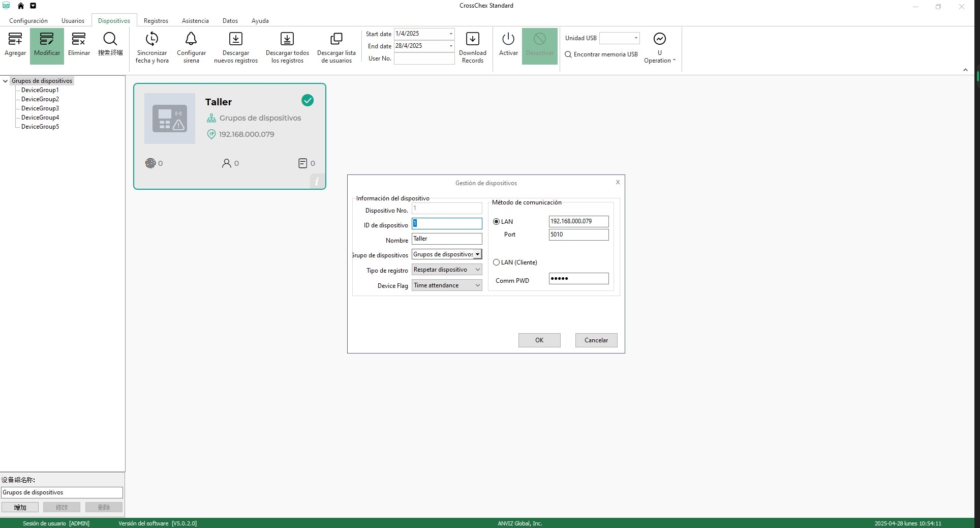Select DeviceGroup4 in the tree

coord(40,118)
